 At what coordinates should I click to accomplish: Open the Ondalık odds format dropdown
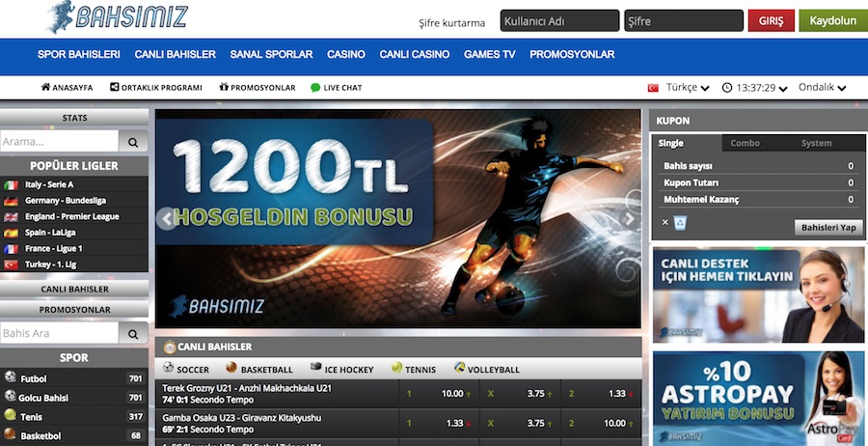click(823, 88)
